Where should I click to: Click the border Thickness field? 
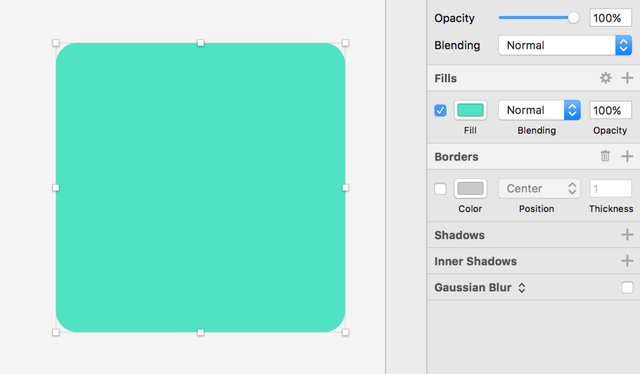tap(610, 189)
